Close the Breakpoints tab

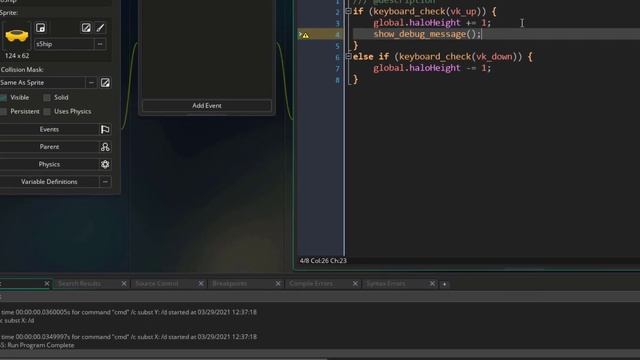coord(278,283)
